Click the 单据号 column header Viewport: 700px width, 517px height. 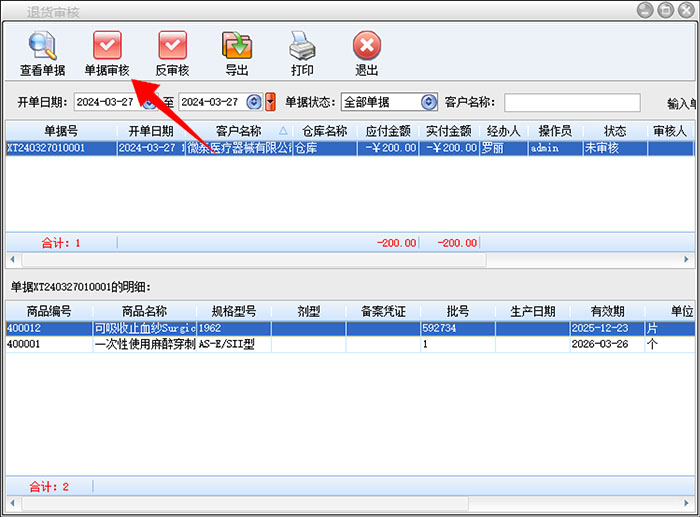60,131
